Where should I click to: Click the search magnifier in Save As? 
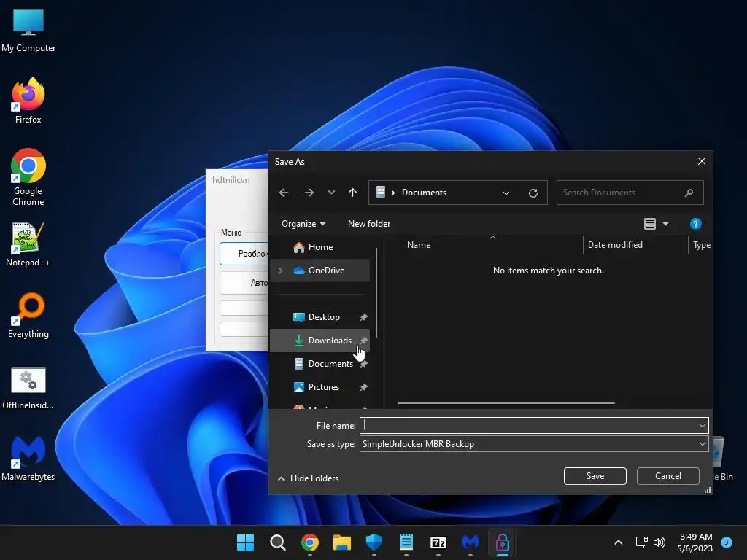tap(689, 192)
